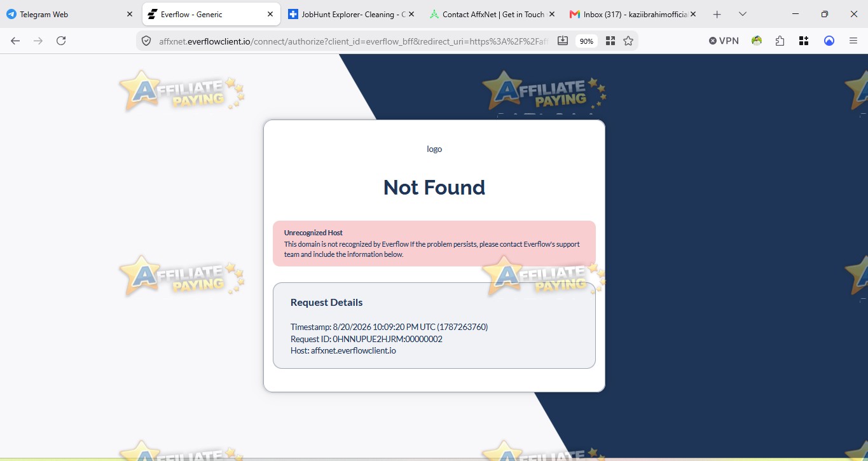The height and width of the screenshot is (461, 868).
Task: Open the Contact AffxNet tab
Action: [x=492, y=14]
